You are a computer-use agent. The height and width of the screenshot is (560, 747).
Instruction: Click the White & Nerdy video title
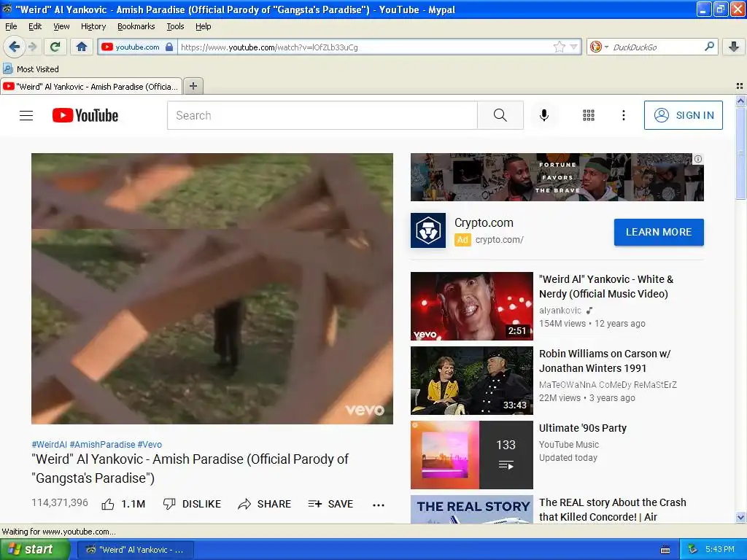coord(606,287)
